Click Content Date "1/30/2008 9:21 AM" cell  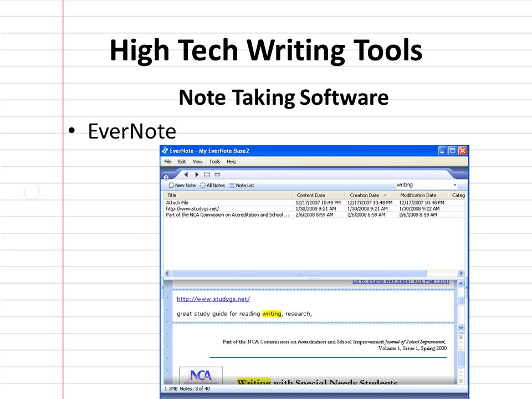click(x=316, y=209)
